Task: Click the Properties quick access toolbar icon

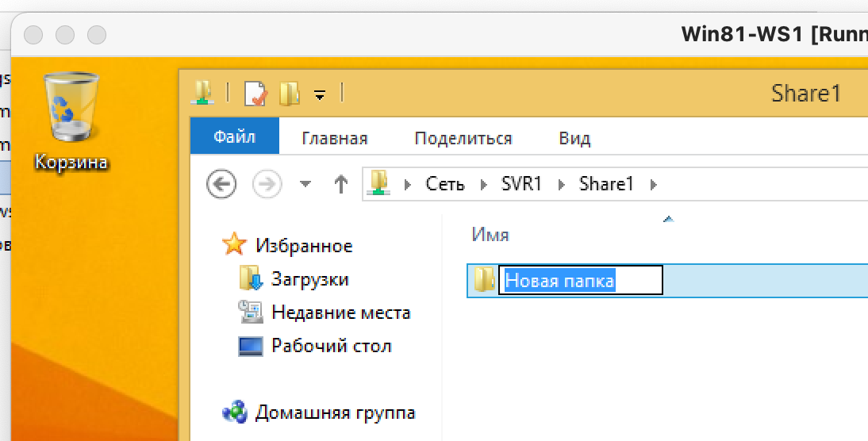Action: pyautogui.click(x=255, y=93)
